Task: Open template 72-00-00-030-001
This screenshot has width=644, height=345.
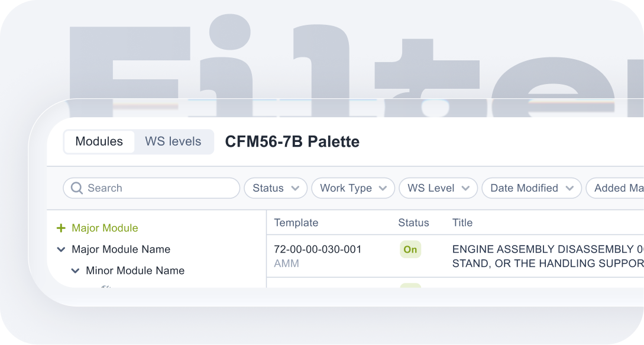Action: [318, 250]
